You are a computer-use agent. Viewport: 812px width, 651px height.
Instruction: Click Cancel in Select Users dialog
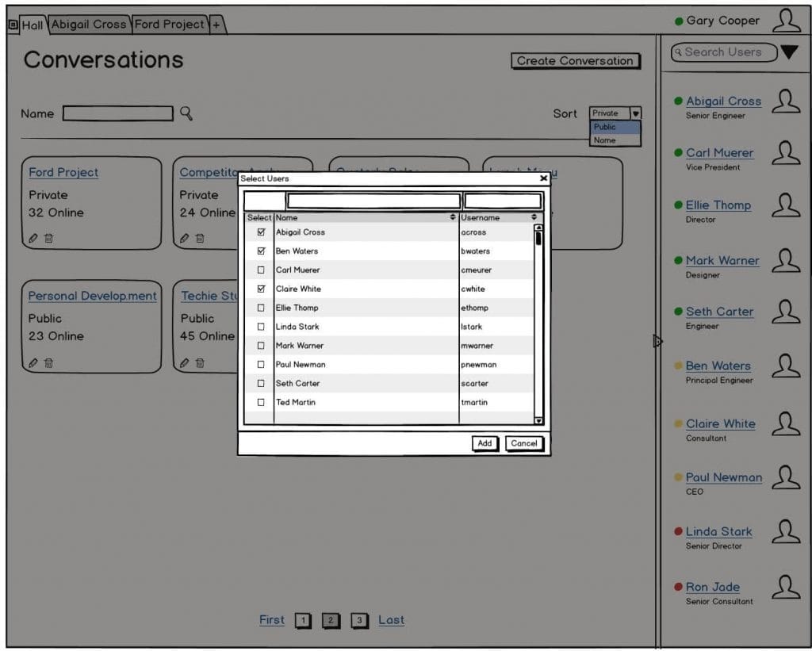click(524, 443)
